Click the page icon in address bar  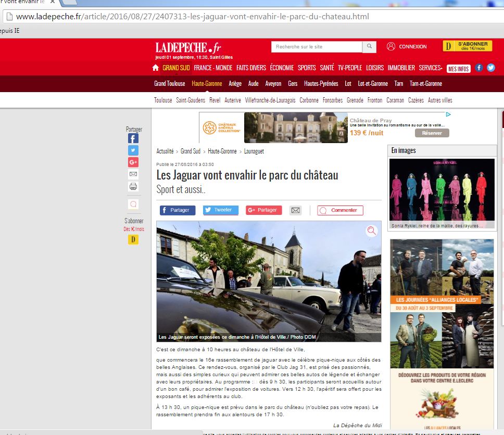(x=10, y=16)
